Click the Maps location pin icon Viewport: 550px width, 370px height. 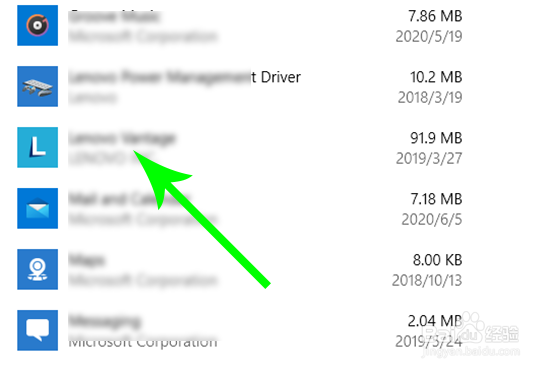coord(38,269)
